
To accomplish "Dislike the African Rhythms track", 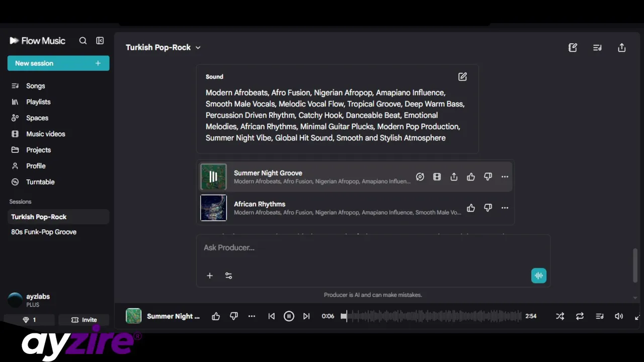I will [488, 208].
